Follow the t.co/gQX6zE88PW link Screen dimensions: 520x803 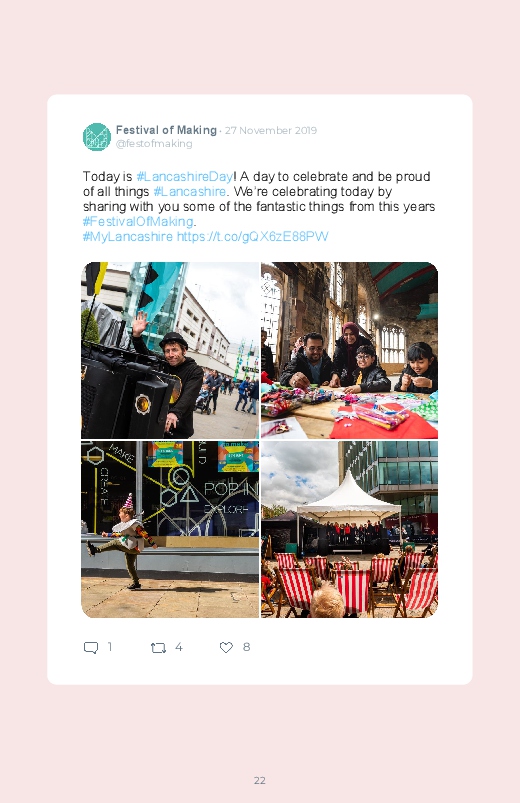pyautogui.click(x=253, y=237)
